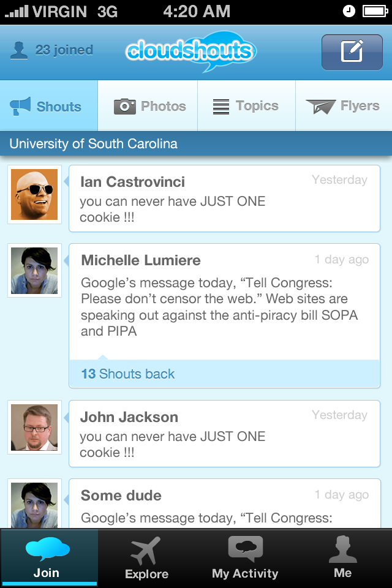Tap the Michelle Lumiere name link
This screenshot has height=588, width=392.
pyautogui.click(x=141, y=260)
